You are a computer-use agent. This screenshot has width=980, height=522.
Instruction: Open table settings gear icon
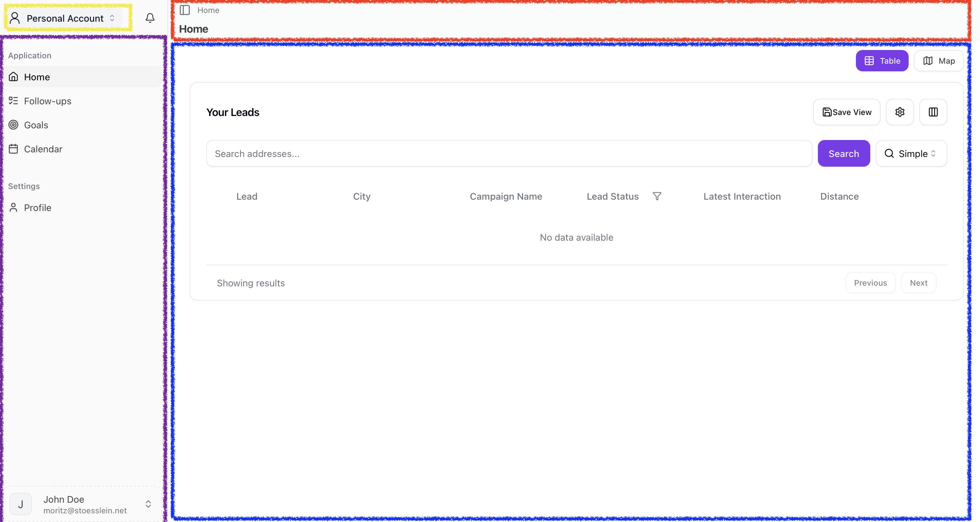point(899,112)
